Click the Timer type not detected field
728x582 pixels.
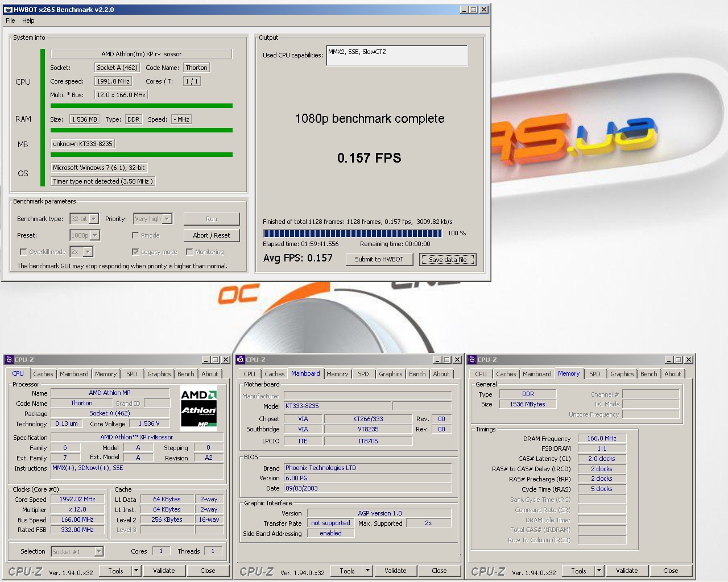click(x=103, y=181)
